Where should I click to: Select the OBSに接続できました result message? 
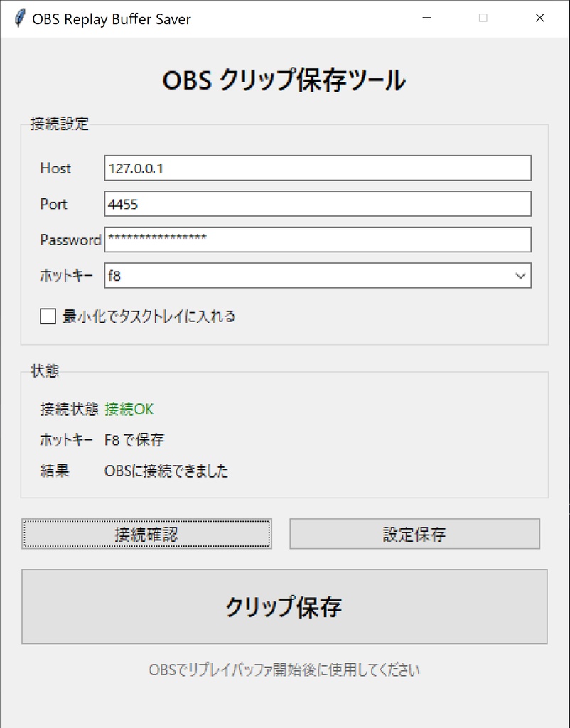pos(168,471)
